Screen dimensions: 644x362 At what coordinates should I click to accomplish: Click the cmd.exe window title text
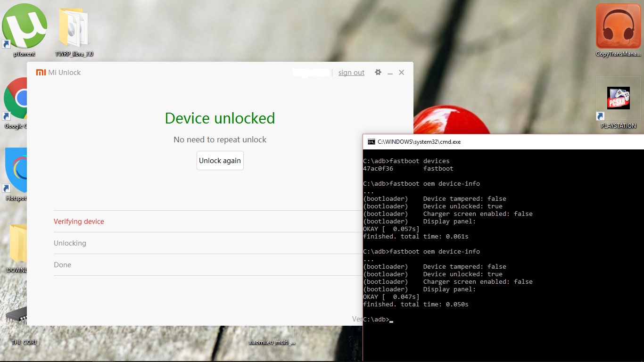(419, 141)
